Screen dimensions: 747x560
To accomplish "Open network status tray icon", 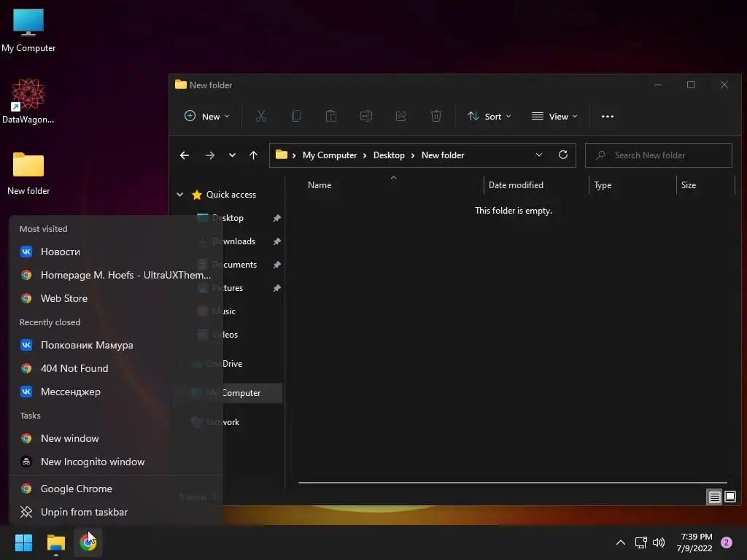I will tap(640, 542).
